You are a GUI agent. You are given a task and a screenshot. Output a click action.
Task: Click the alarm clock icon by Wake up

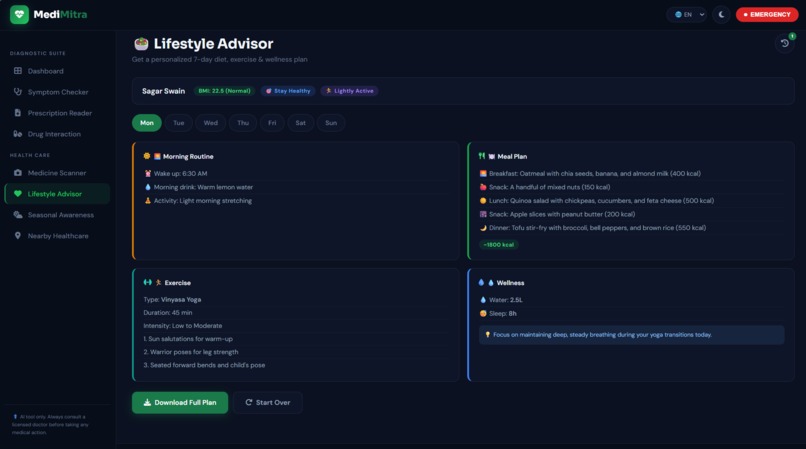click(x=148, y=173)
